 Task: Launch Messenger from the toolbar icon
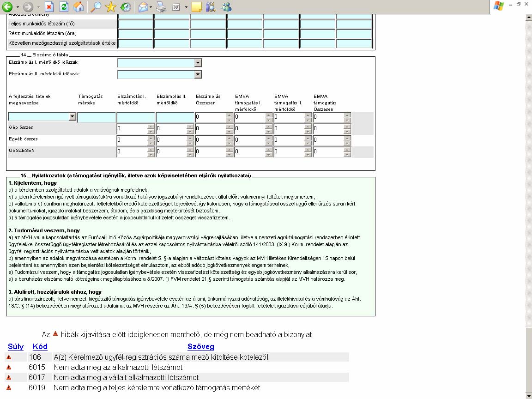226,6
